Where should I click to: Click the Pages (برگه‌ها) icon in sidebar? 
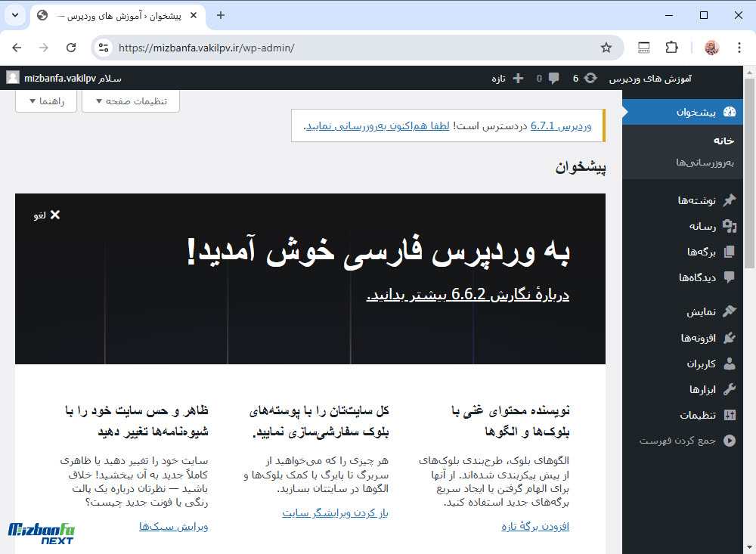tap(730, 252)
